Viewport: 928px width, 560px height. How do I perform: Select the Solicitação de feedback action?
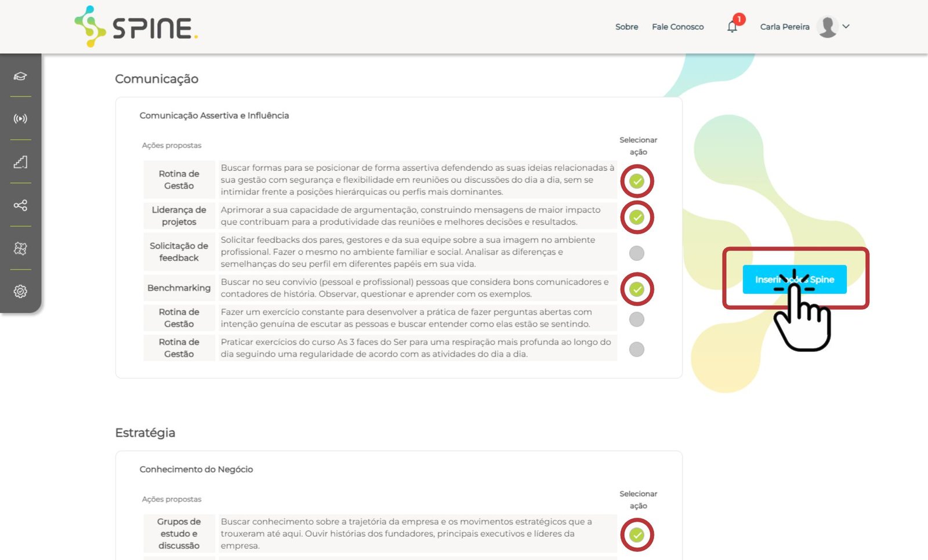pos(637,253)
